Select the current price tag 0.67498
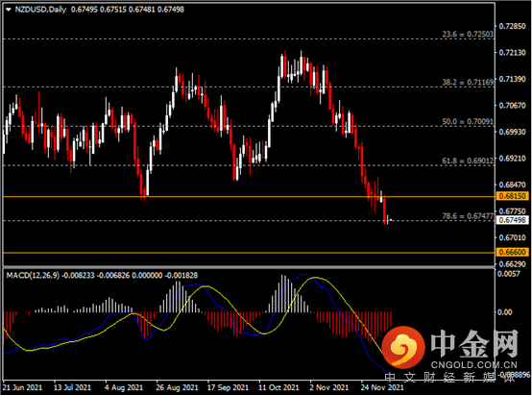 pos(513,220)
